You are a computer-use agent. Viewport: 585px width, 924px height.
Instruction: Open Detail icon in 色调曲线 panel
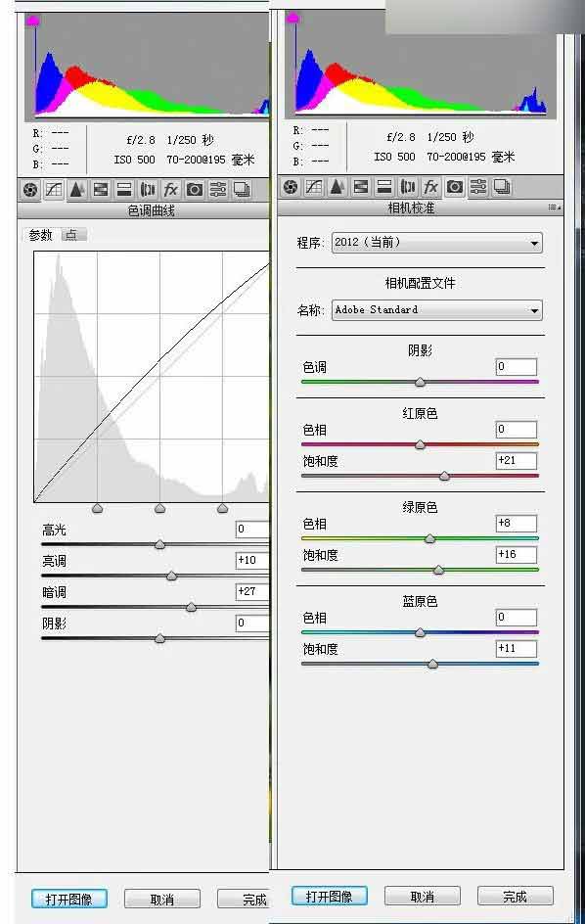[77, 189]
